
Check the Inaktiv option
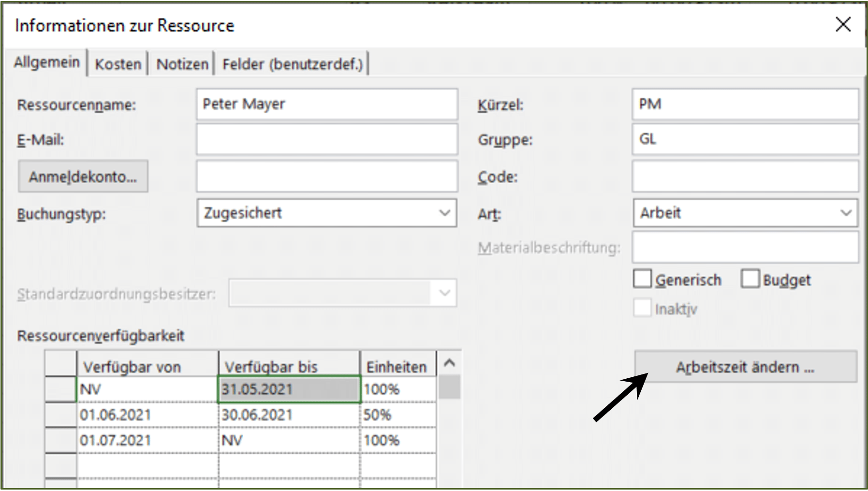coord(642,308)
